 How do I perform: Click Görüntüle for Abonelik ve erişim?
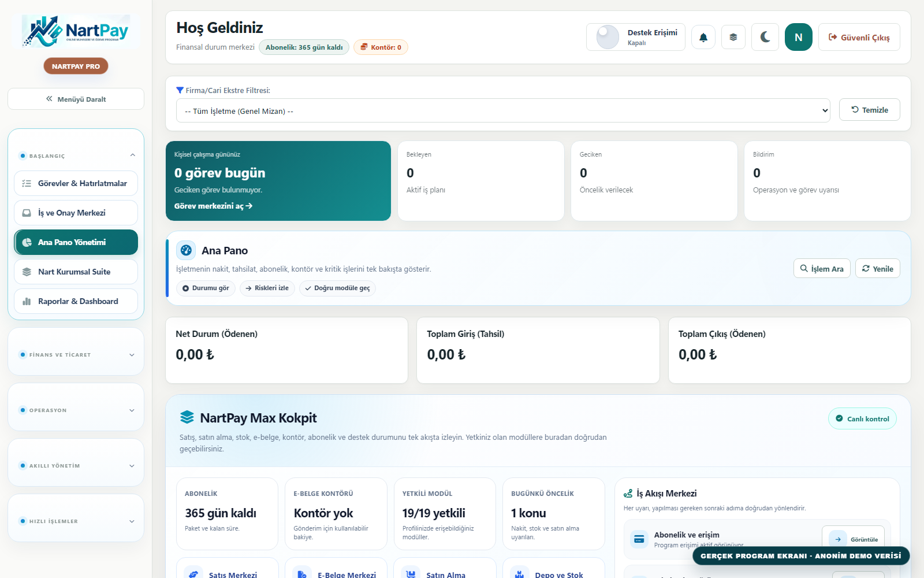point(853,539)
